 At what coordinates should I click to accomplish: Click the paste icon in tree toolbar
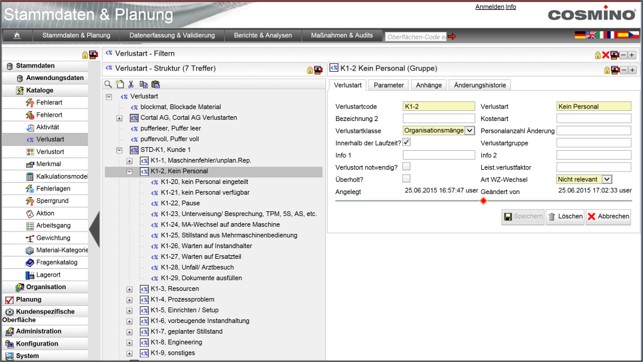155,84
